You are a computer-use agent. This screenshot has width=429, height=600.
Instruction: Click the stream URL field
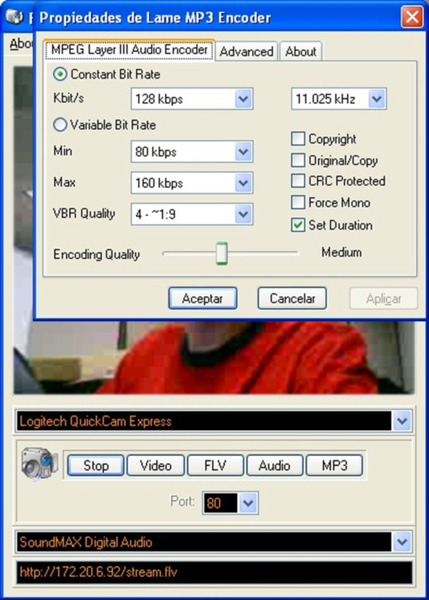(214, 572)
